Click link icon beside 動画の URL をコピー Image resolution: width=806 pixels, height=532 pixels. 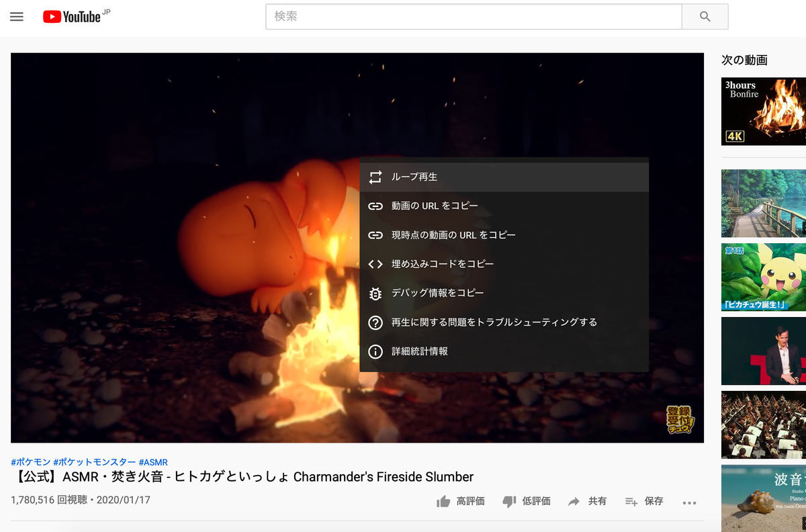pyautogui.click(x=375, y=206)
